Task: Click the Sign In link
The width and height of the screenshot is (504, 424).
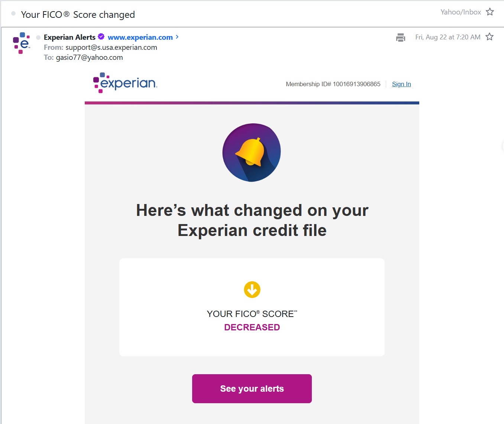Action: [x=401, y=84]
